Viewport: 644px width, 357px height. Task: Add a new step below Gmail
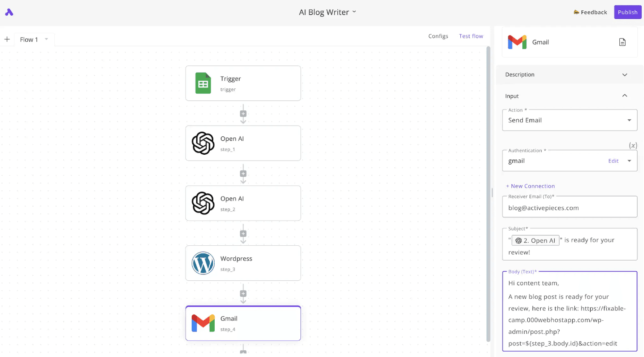tap(243, 353)
